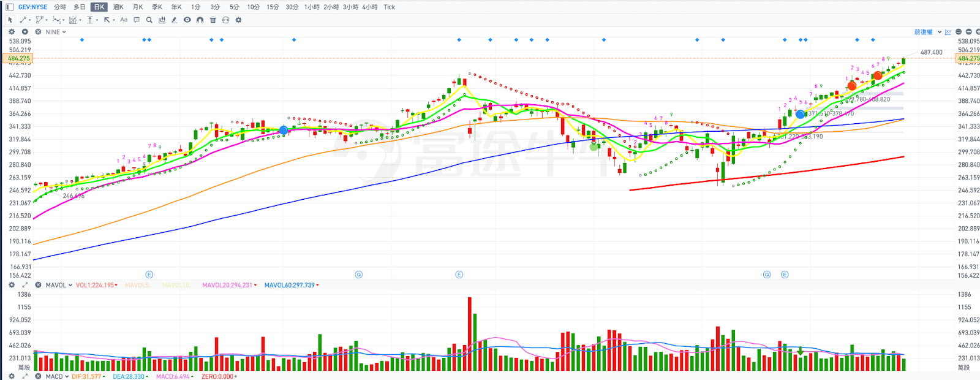This screenshot has height=380, width=980.
Task: Reset chart zoom with double-bar icon
Action: (x=959, y=32)
